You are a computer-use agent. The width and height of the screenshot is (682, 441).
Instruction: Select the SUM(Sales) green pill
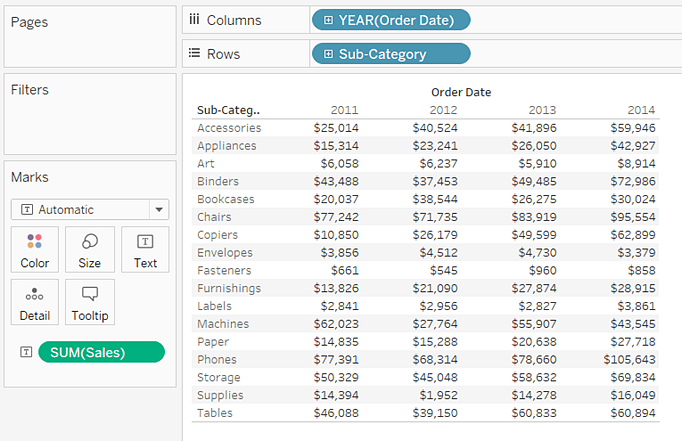[x=101, y=352]
